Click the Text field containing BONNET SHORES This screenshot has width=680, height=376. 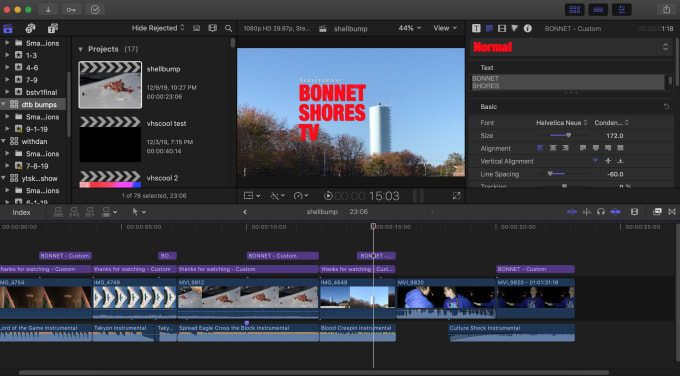pos(568,82)
